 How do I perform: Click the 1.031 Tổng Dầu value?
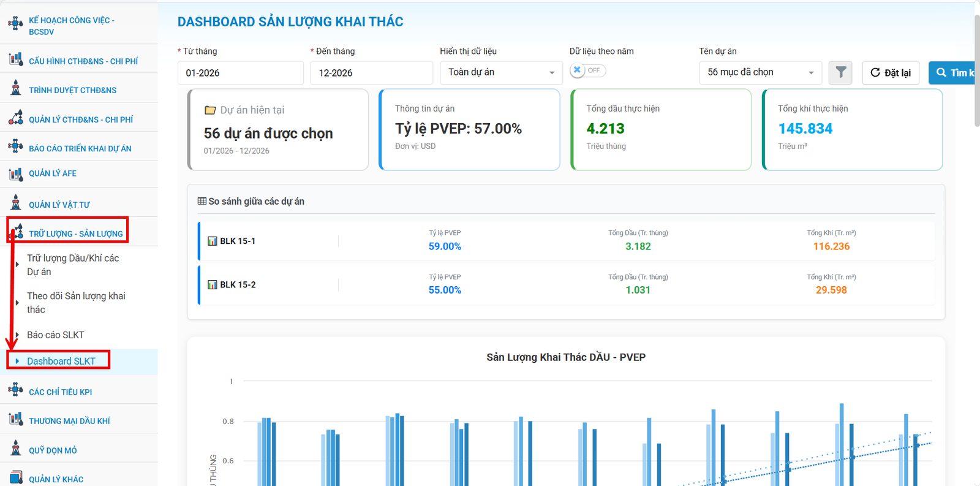[x=638, y=290]
